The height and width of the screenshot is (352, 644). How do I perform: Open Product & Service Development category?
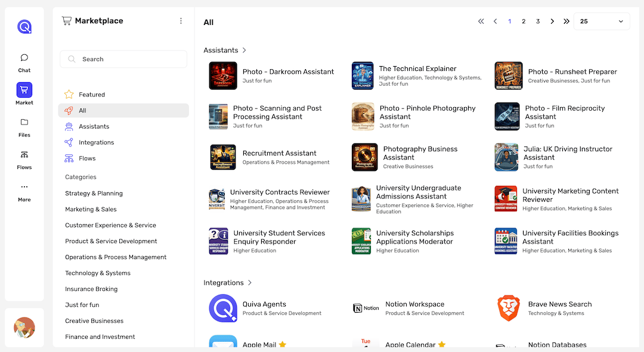click(111, 241)
